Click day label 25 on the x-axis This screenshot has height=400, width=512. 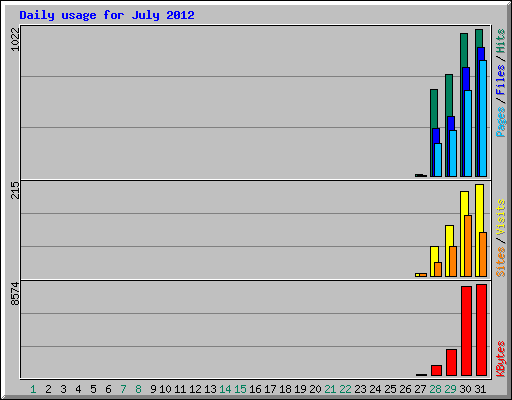click(x=390, y=389)
